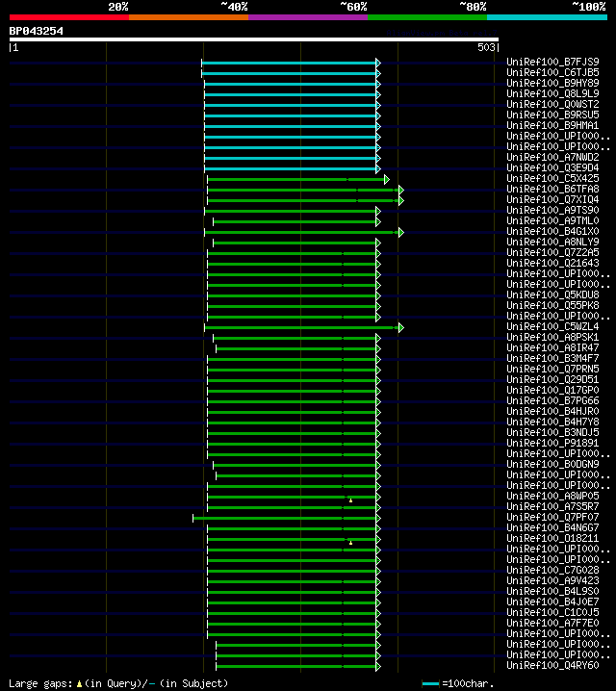
Task: Select the UniRef100_C7G028 label
Action: tap(552, 570)
